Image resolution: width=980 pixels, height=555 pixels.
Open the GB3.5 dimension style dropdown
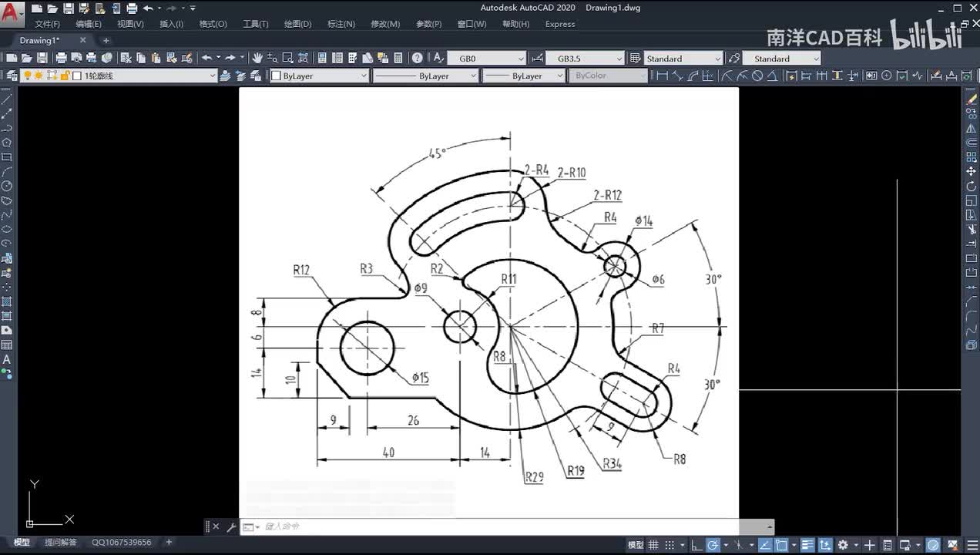click(585, 59)
